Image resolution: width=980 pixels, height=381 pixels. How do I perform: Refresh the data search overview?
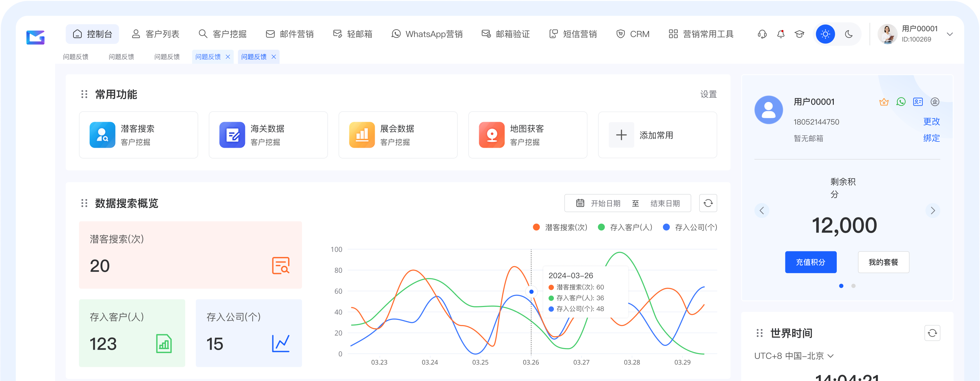tap(708, 203)
